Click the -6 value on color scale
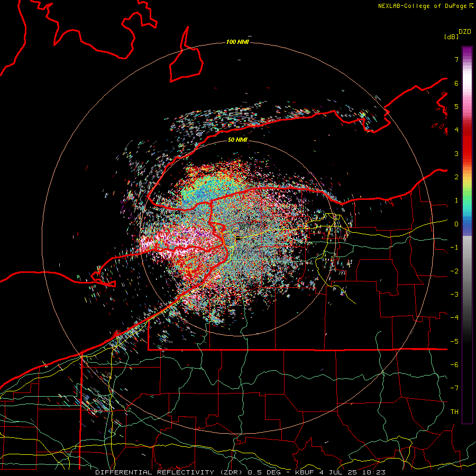 point(454,365)
